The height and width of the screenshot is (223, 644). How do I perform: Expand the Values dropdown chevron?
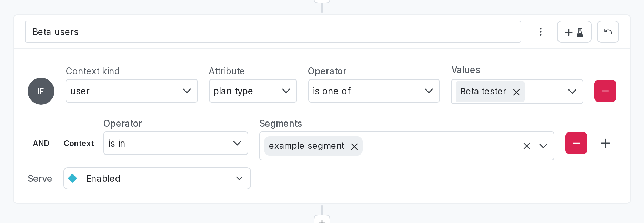point(572,91)
